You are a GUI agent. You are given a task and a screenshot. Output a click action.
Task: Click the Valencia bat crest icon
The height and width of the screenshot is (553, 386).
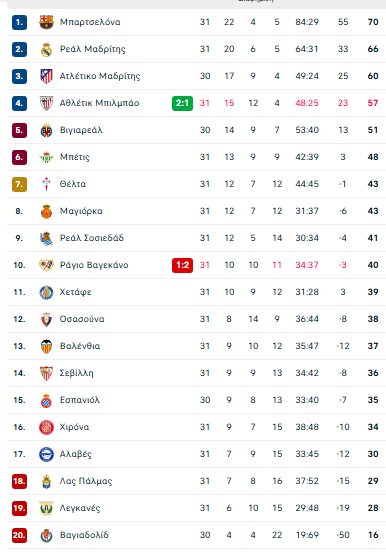click(x=46, y=346)
